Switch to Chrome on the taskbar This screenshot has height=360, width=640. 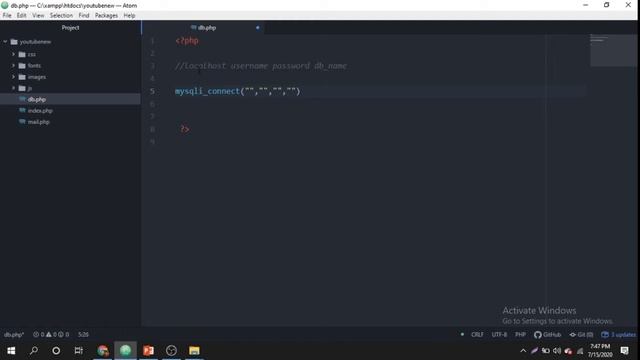[x=103, y=351]
